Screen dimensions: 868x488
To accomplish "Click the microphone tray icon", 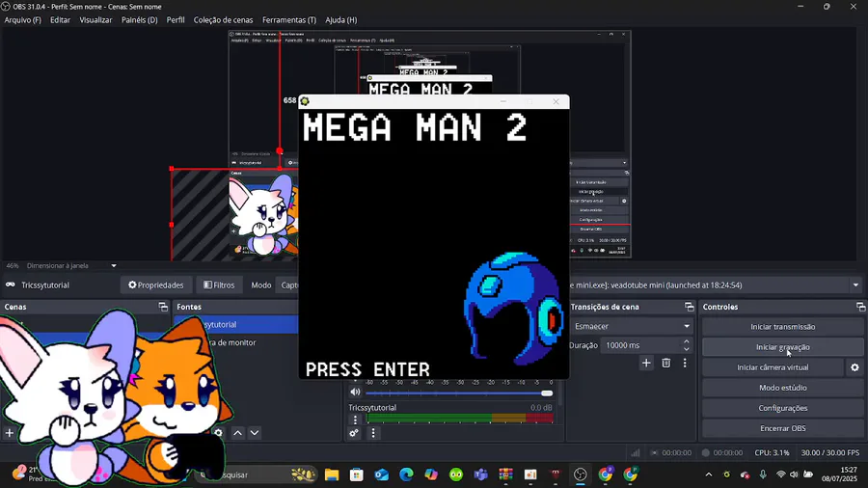I will pyautogui.click(x=763, y=474).
